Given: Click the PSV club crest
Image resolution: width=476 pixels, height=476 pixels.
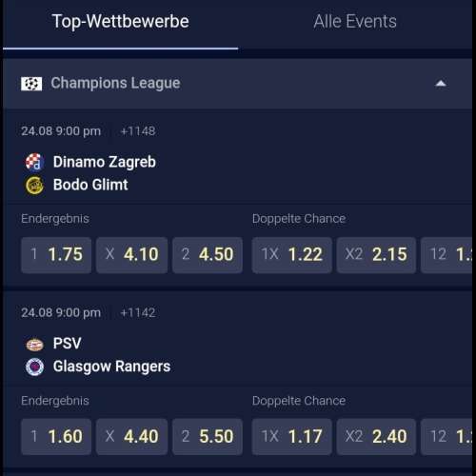Looking at the screenshot, I should coord(34,345).
